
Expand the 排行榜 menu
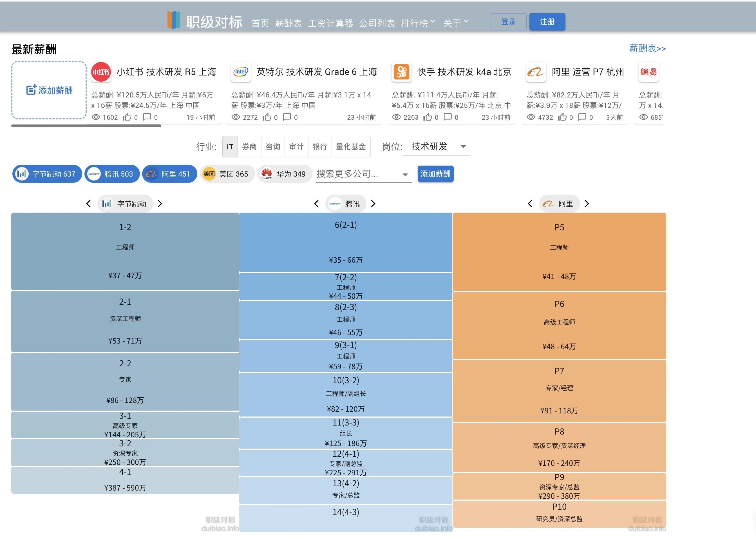click(418, 23)
